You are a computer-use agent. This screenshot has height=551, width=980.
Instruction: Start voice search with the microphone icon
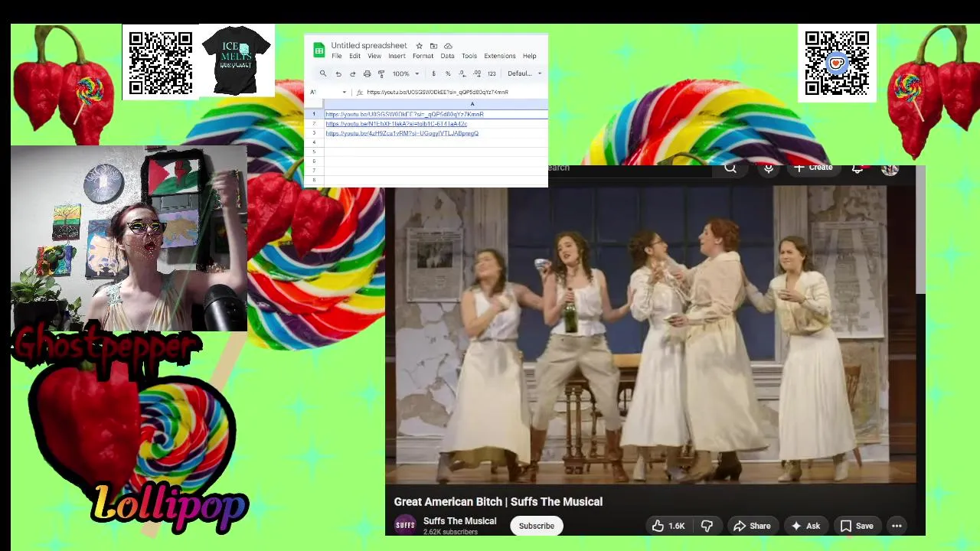pyautogui.click(x=769, y=168)
